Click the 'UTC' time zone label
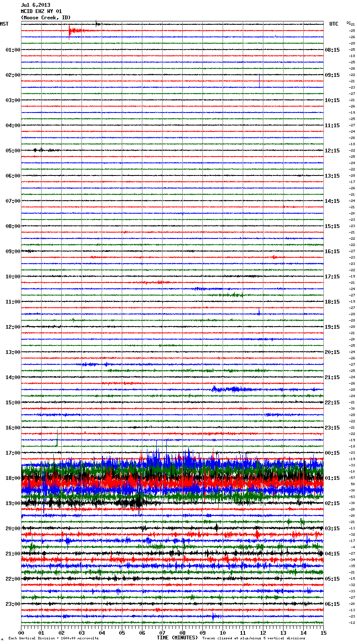This screenshot has width=357, height=644. pos(333,24)
